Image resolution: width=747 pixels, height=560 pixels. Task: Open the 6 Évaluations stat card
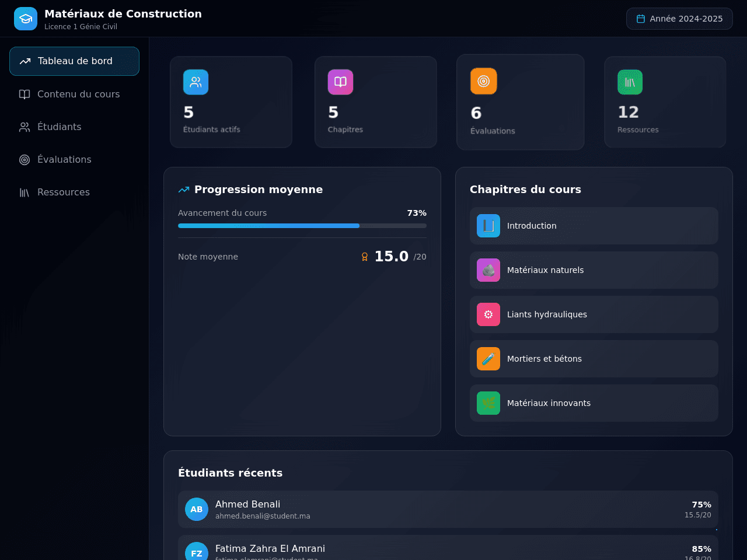[521, 102]
